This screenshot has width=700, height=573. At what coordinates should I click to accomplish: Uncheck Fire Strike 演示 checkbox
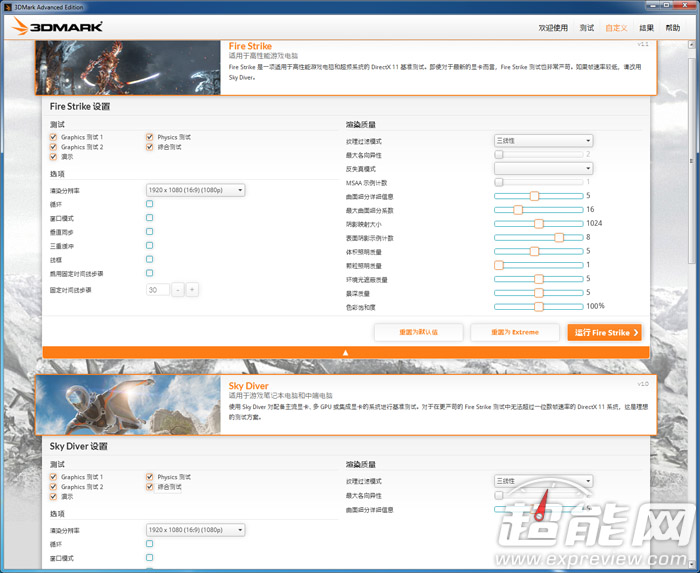coord(53,157)
